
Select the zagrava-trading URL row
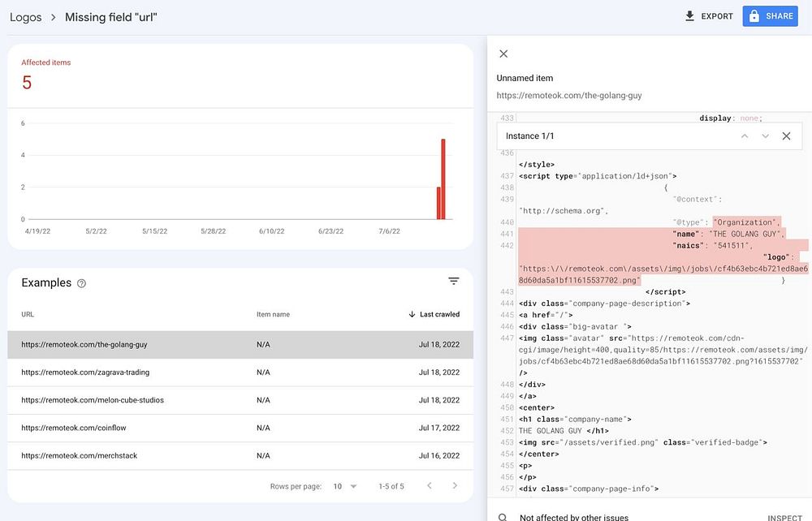click(240, 372)
